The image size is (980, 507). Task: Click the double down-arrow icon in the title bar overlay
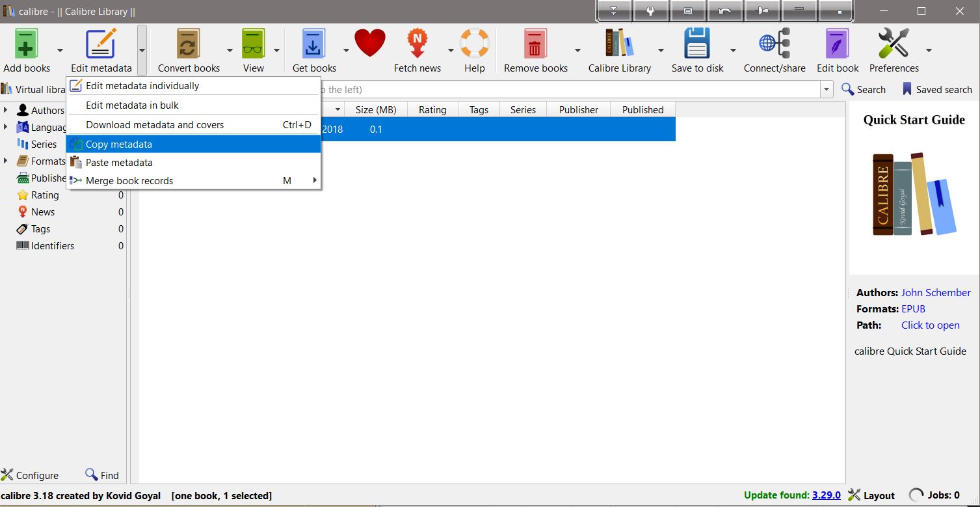(x=613, y=11)
